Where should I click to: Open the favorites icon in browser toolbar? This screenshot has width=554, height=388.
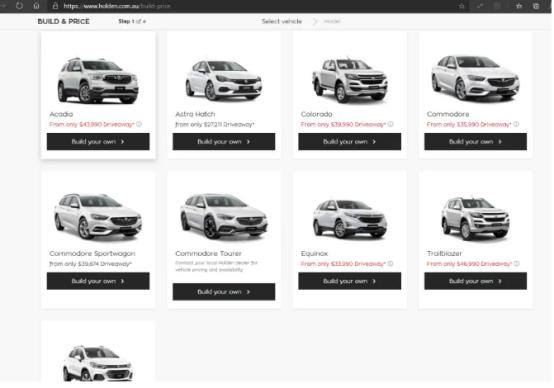tap(519, 6)
